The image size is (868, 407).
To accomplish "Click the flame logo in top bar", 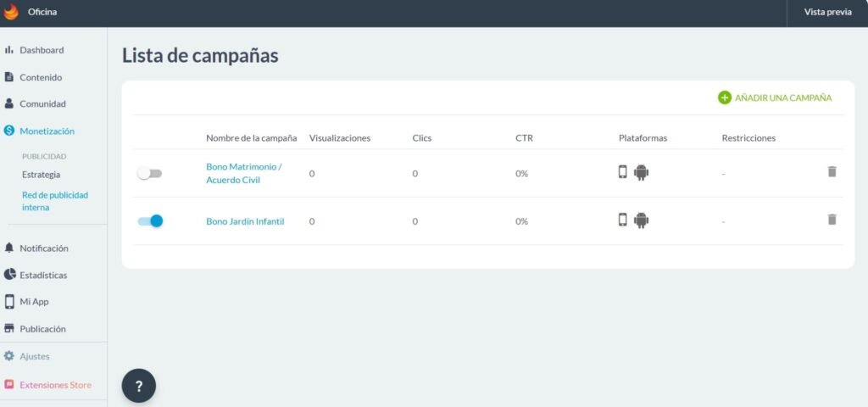I will tap(11, 12).
